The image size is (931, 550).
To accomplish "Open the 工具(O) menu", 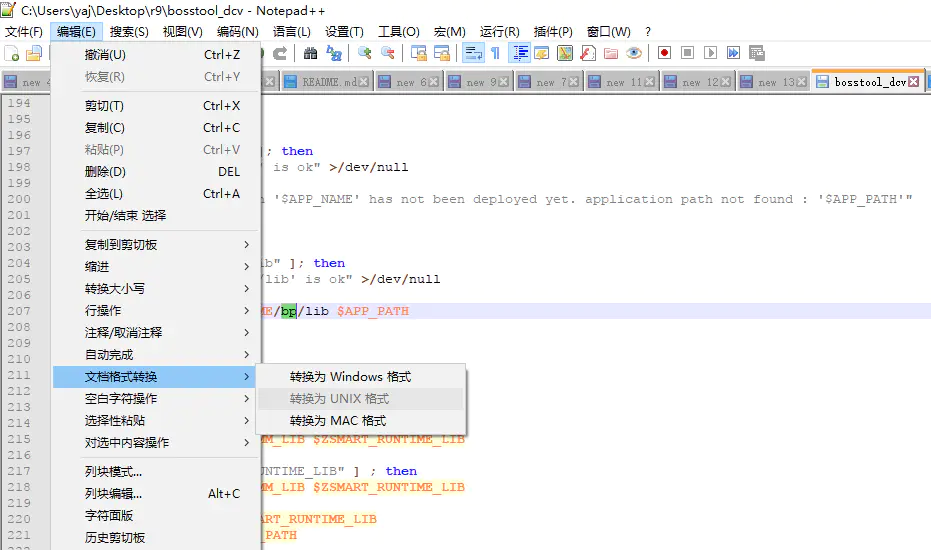I will [399, 31].
